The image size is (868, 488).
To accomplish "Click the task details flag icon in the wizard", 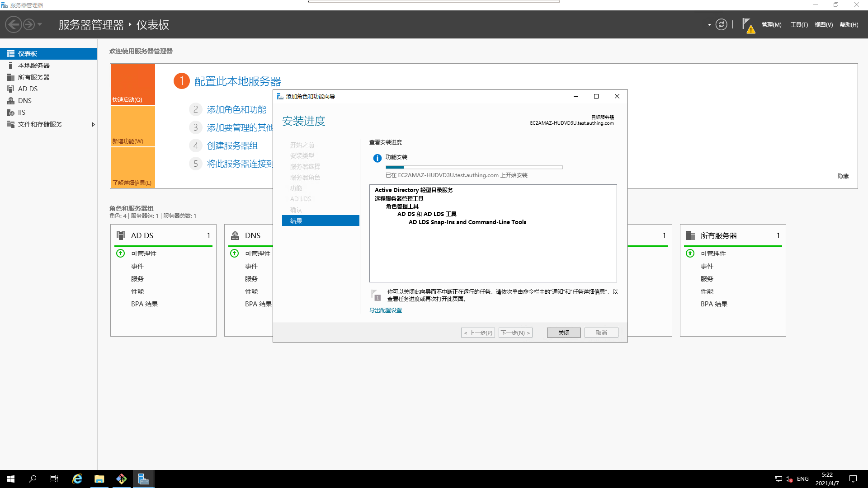I will tap(376, 295).
